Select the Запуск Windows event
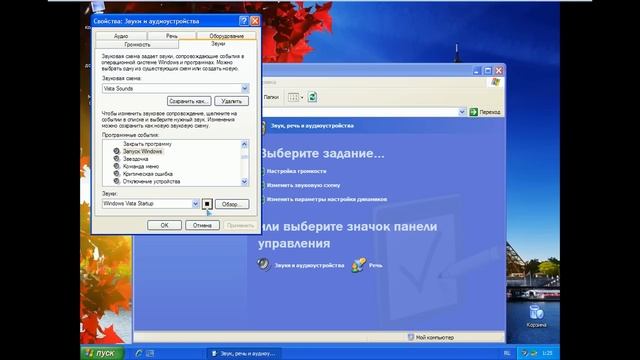The image size is (640, 360). click(x=142, y=151)
